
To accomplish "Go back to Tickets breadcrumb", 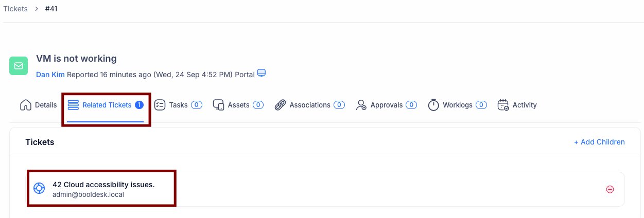I will point(15,9).
